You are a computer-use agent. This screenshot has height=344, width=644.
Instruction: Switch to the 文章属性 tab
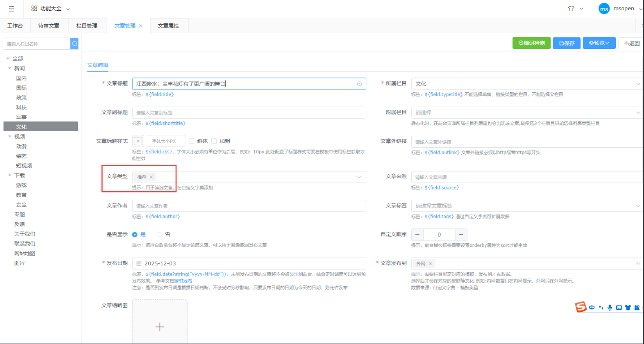(x=168, y=26)
